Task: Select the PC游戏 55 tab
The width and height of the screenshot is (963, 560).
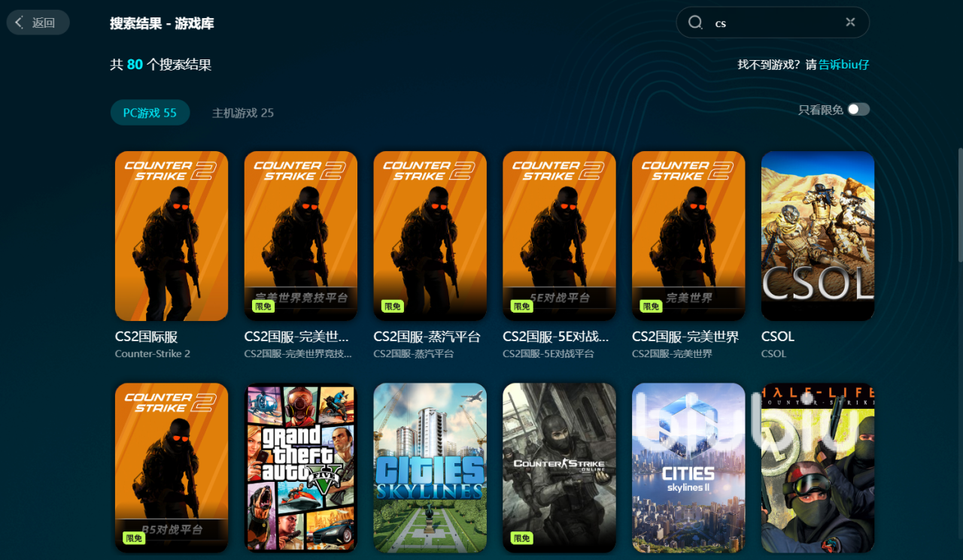Action: pos(150,113)
